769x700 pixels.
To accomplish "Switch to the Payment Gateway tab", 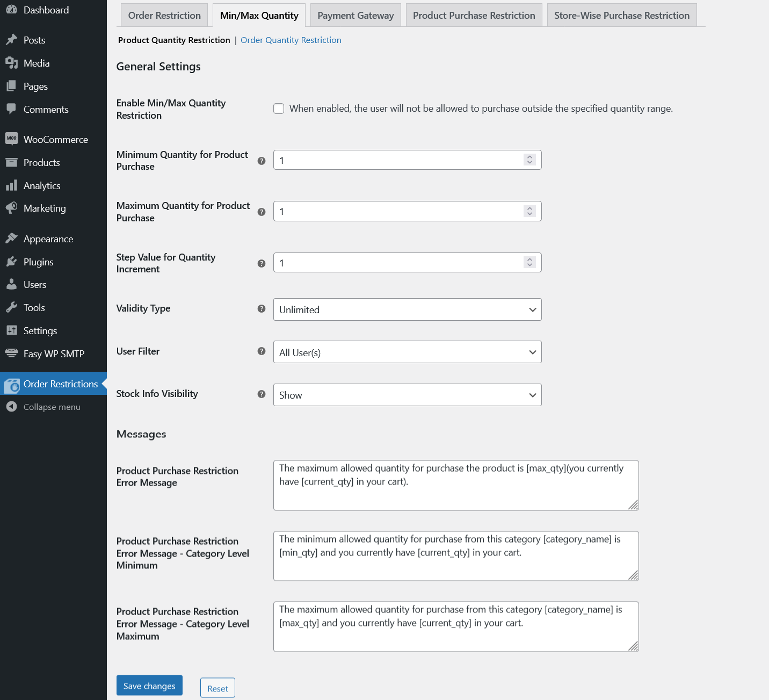I will point(355,15).
